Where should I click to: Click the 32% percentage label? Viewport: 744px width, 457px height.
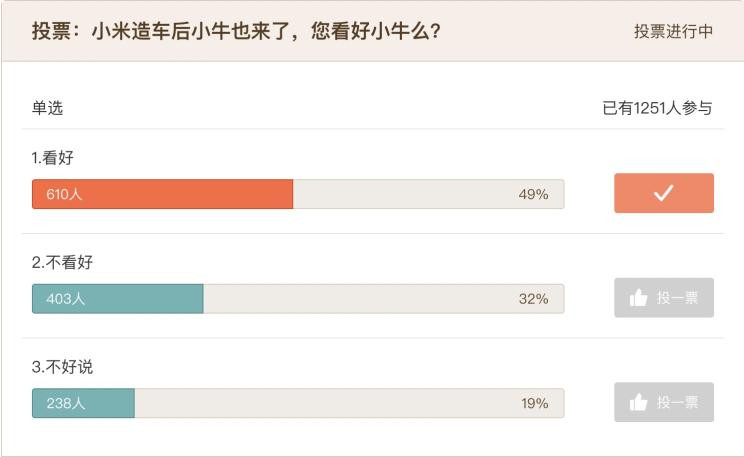(x=533, y=298)
